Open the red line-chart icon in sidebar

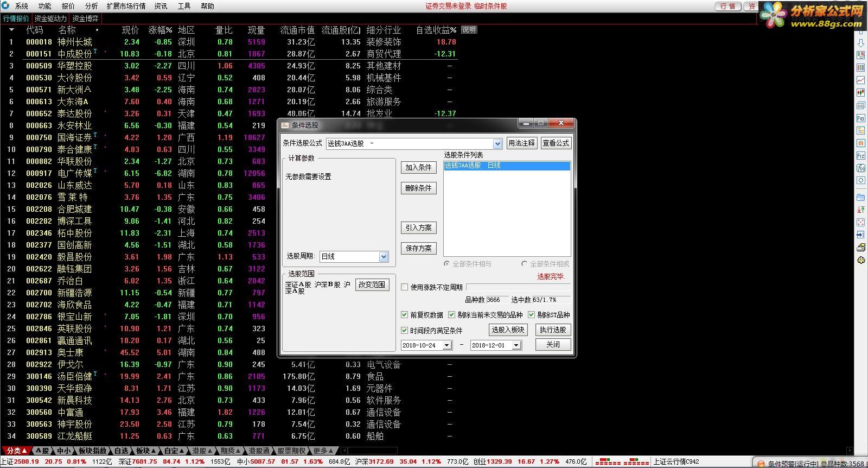pos(860,80)
